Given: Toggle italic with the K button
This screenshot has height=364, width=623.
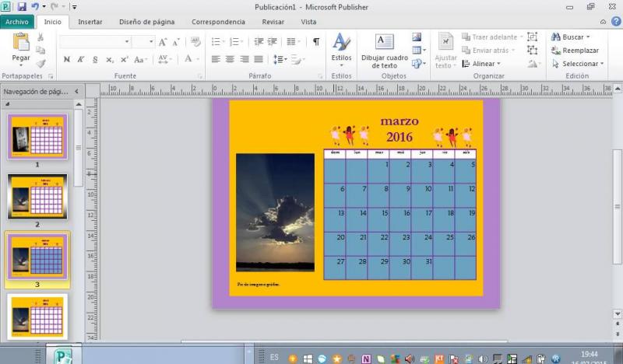Looking at the screenshot, I should tap(81, 60).
